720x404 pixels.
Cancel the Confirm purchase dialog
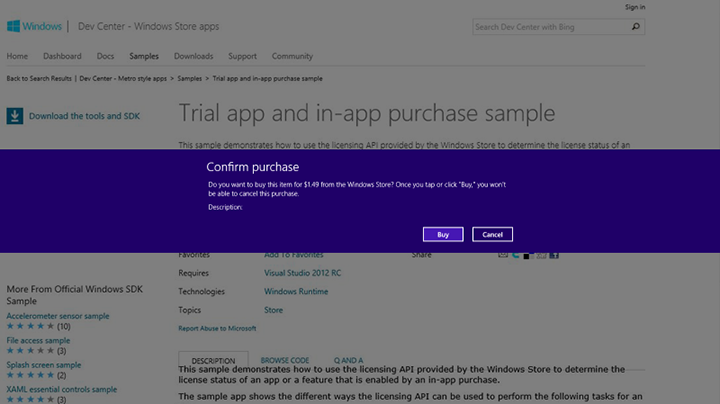pyautogui.click(x=492, y=235)
